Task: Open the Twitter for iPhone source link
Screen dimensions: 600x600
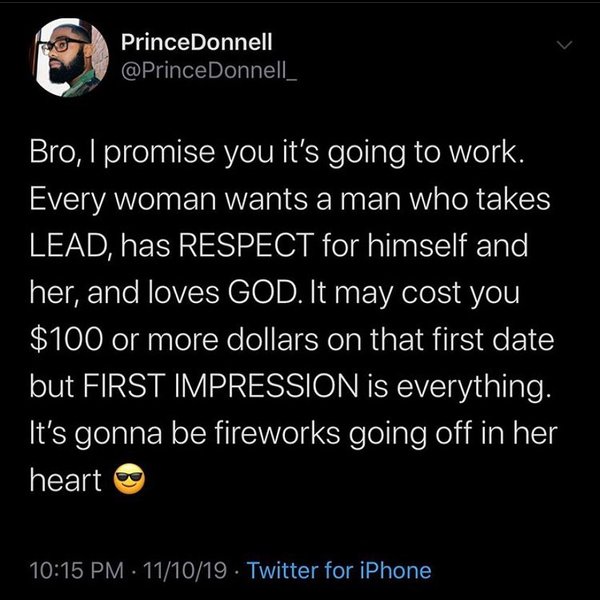Action: pos(339,571)
